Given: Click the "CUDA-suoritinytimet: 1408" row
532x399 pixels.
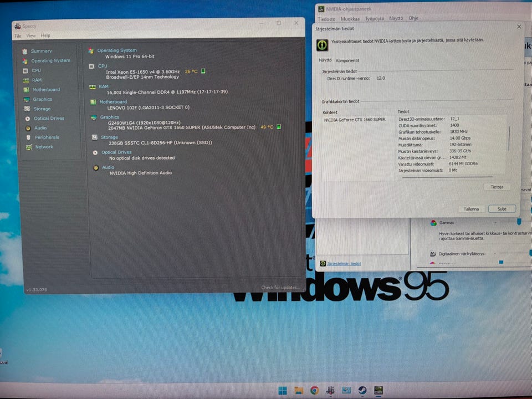Looking at the screenshot, I should tap(428, 126).
